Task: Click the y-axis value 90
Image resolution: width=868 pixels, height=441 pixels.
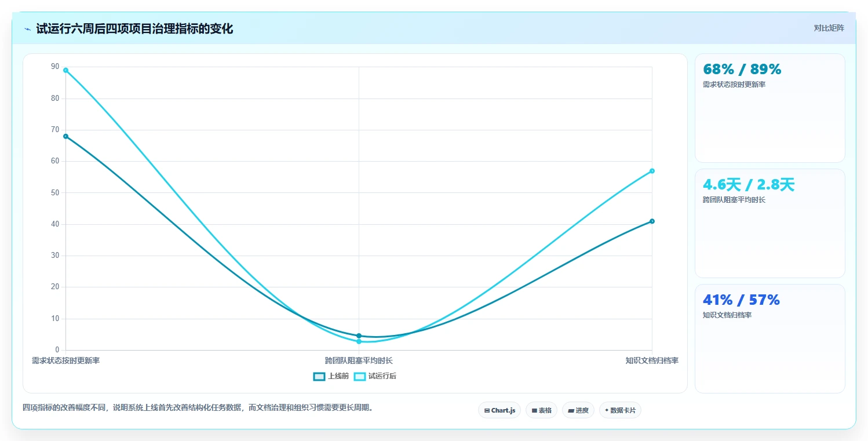Action: (55, 67)
